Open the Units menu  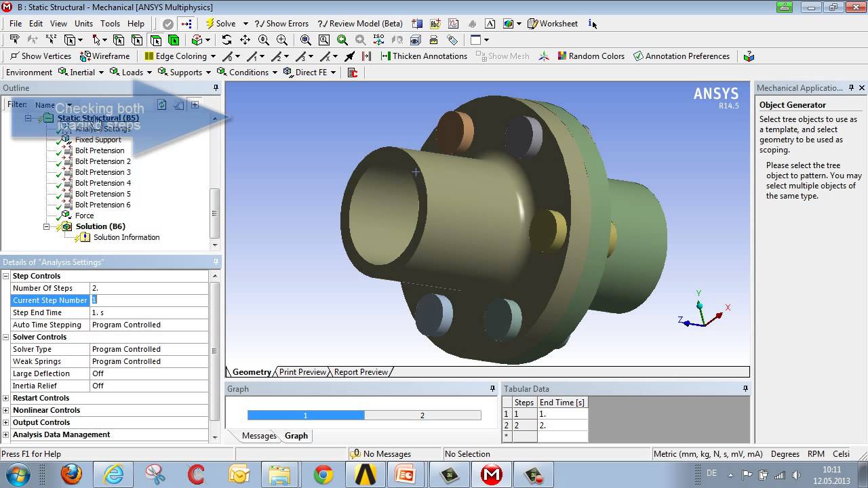click(x=83, y=24)
